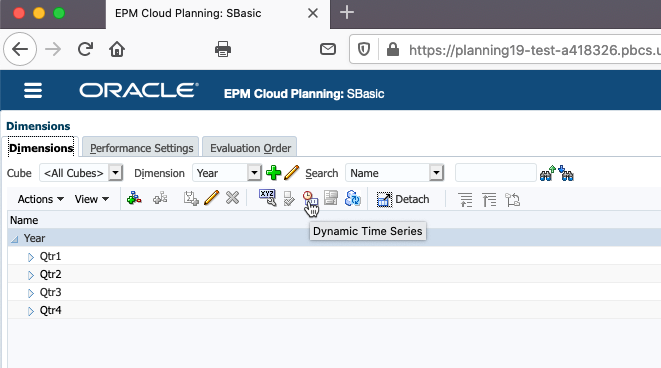Open the XYZ custom attributes icon
The width and height of the screenshot is (661, 368).
pyautogui.click(x=267, y=198)
